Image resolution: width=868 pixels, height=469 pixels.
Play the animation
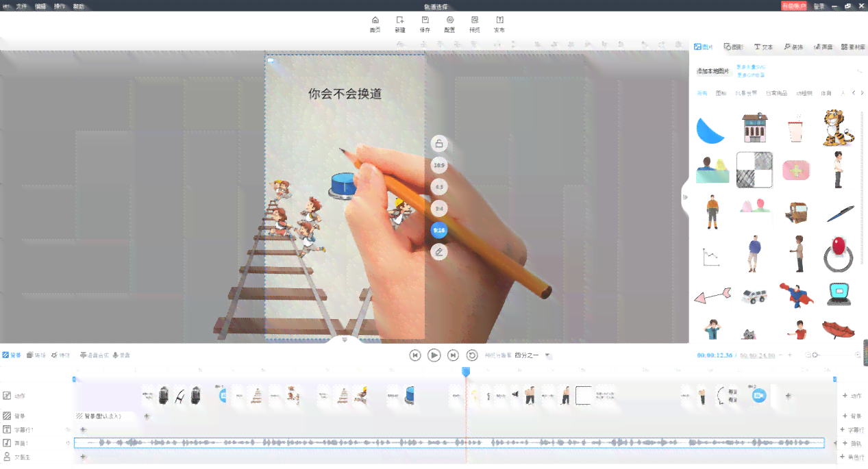tap(434, 355)
